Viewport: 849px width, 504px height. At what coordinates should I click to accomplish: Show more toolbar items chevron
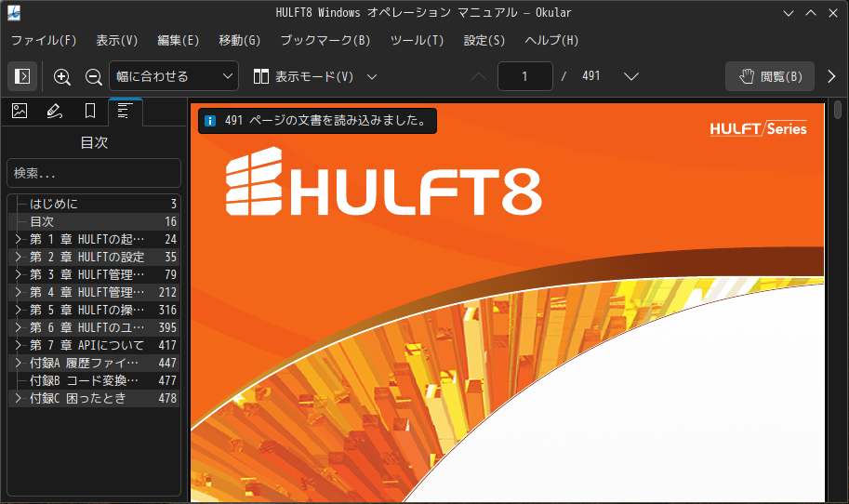[x=831, y=76]
